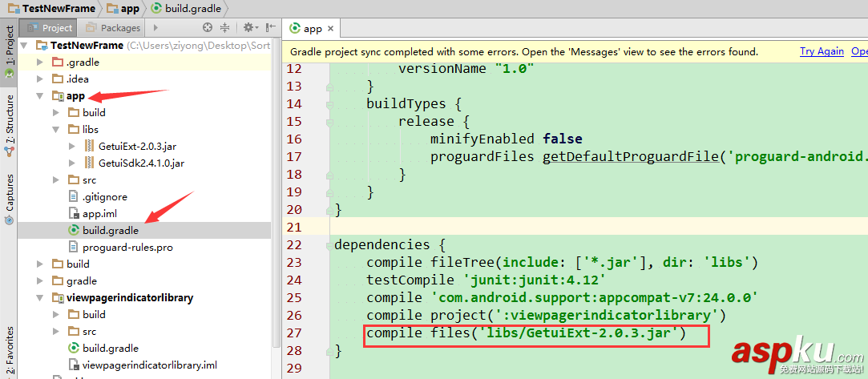
Task: Click the Scroll from Source crosshair icon
Action: (208, 27)
